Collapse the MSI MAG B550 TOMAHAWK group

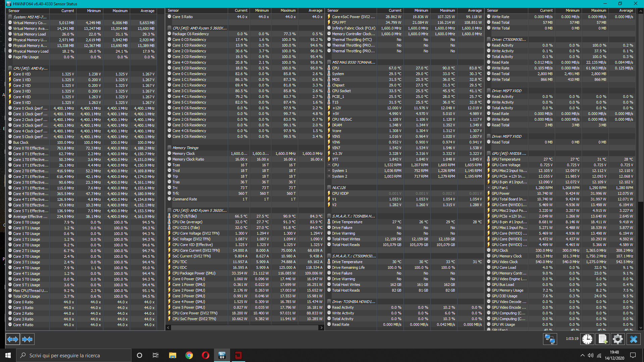click(x=353, y=62)
